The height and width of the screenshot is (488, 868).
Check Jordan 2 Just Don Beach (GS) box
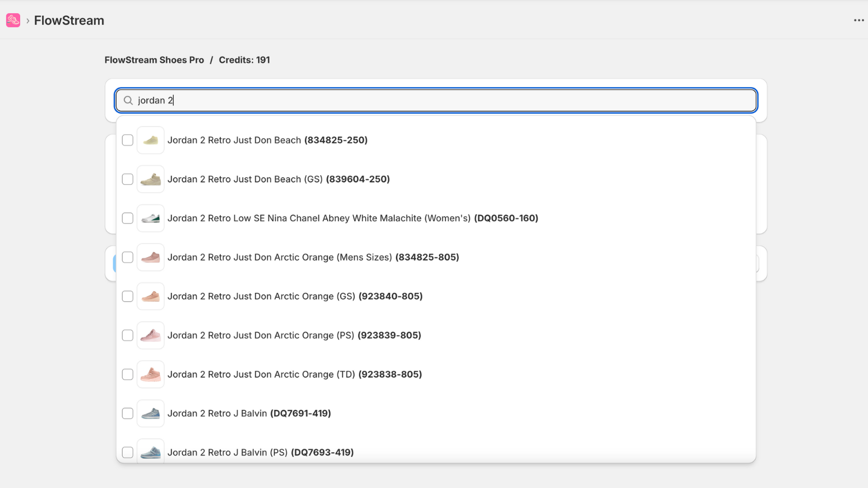[127, 179]
